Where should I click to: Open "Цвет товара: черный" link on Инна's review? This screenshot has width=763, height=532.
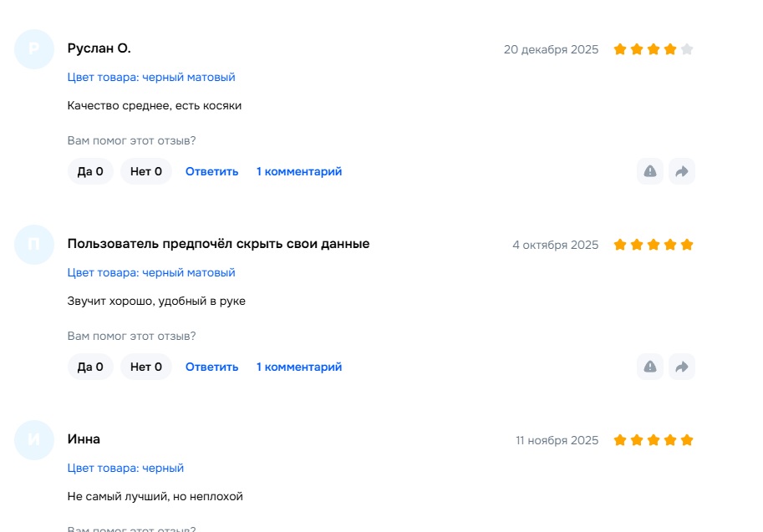pos(125,468)
